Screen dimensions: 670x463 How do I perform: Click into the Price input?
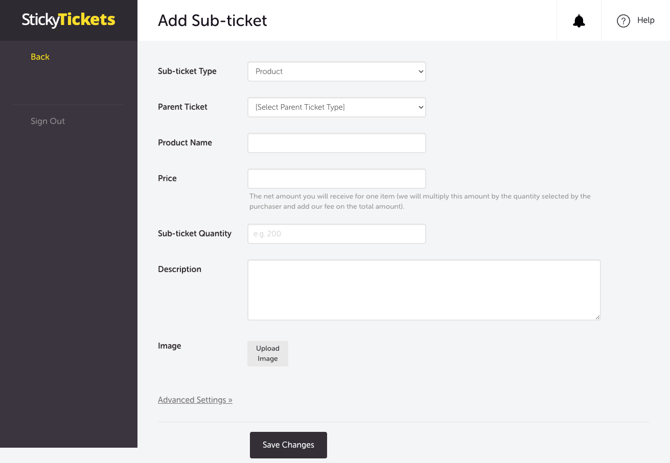click(x=336, y=179)
